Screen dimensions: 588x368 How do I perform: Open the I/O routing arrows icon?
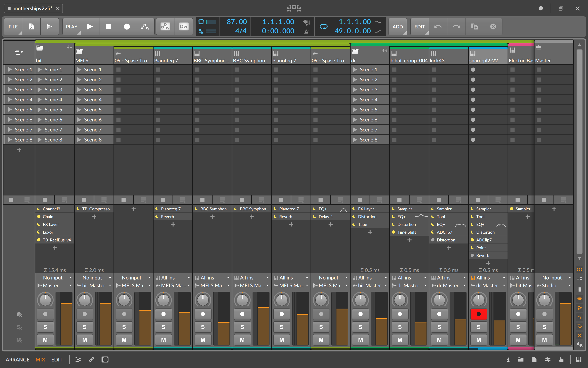click(x=548, y=359)
